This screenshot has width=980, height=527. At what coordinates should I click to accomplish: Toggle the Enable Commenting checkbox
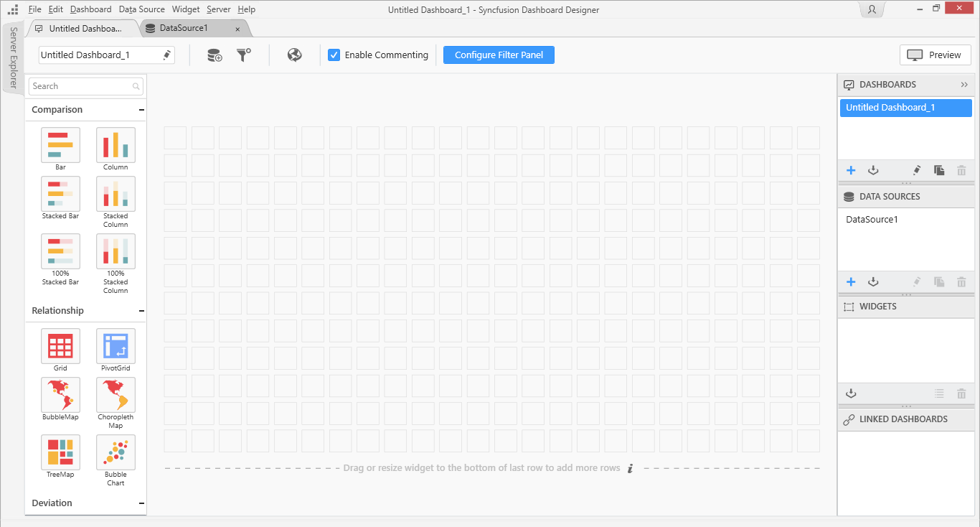[334, 55]
